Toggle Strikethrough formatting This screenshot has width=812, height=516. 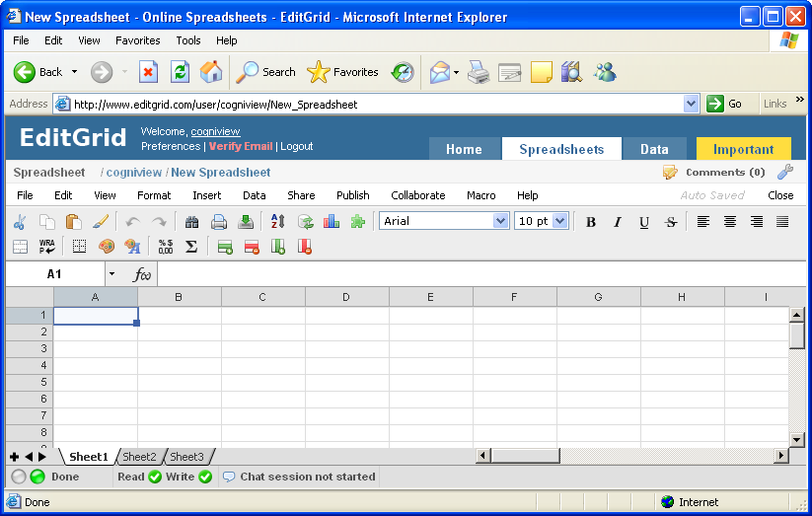click(671, 222)
